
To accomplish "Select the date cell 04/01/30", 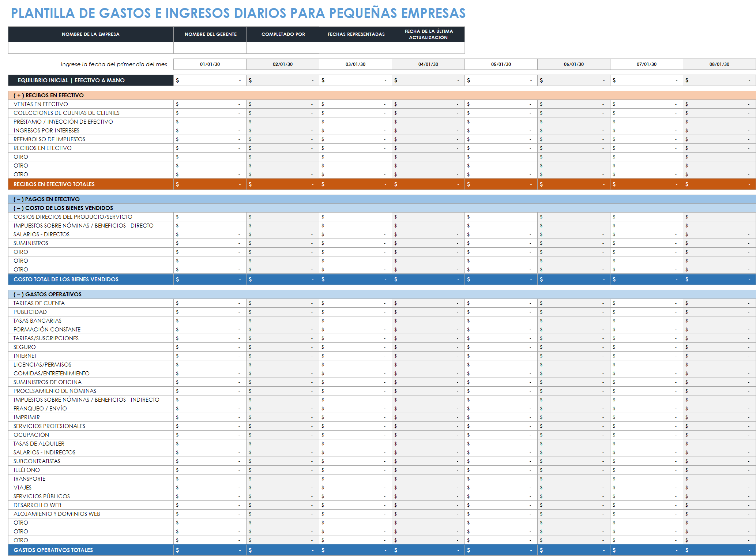I will coord(428,64).
